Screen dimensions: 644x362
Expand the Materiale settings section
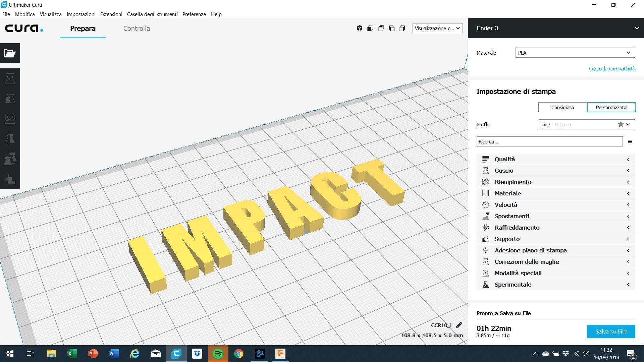click(x=556, y=193)
